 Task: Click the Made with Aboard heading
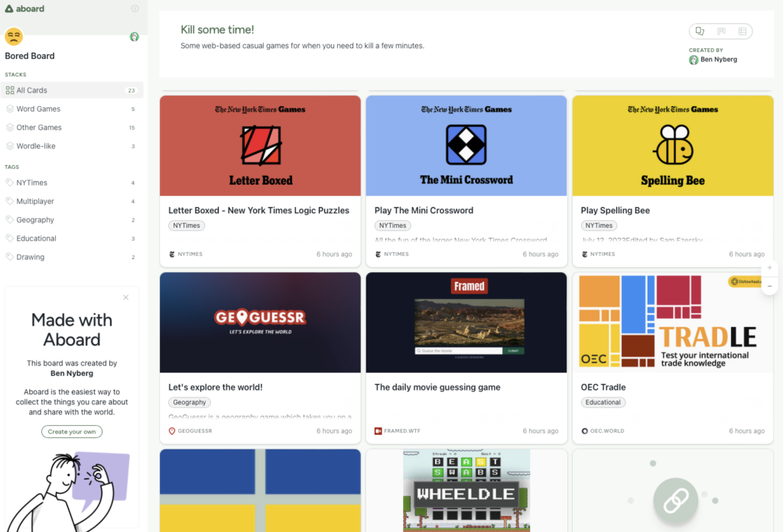click(x=72, y=329)
